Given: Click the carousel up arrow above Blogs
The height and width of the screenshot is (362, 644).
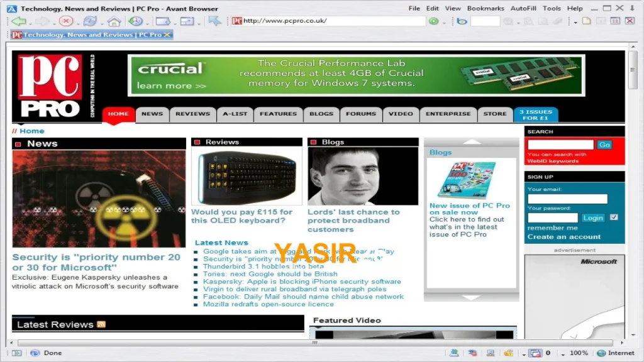Looking at the screenshot, I should (x=471, y=141).
